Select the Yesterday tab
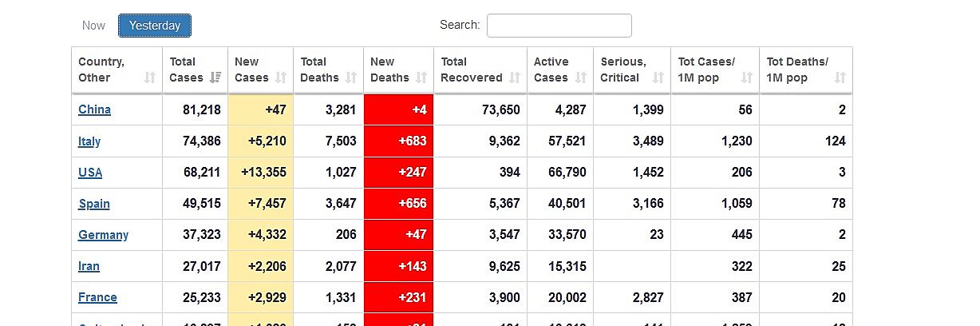Screen dimensions: 980x326 pos(155,26)
